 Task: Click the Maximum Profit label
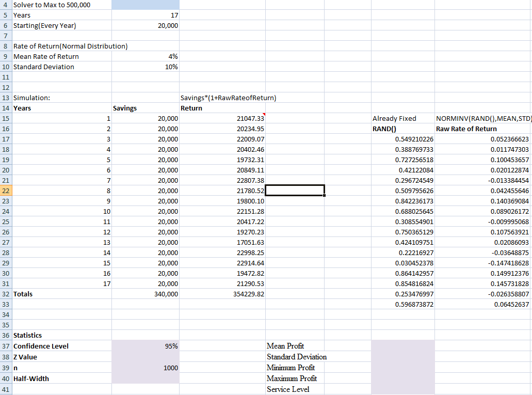292,378
